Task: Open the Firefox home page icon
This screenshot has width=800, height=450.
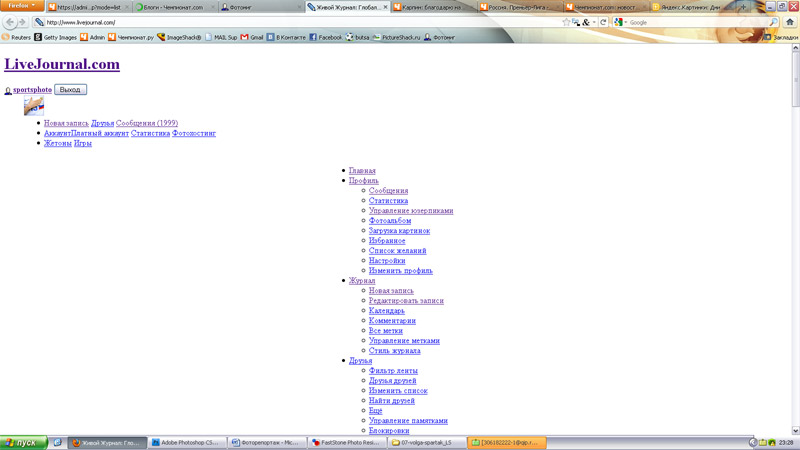Action: 790,22
